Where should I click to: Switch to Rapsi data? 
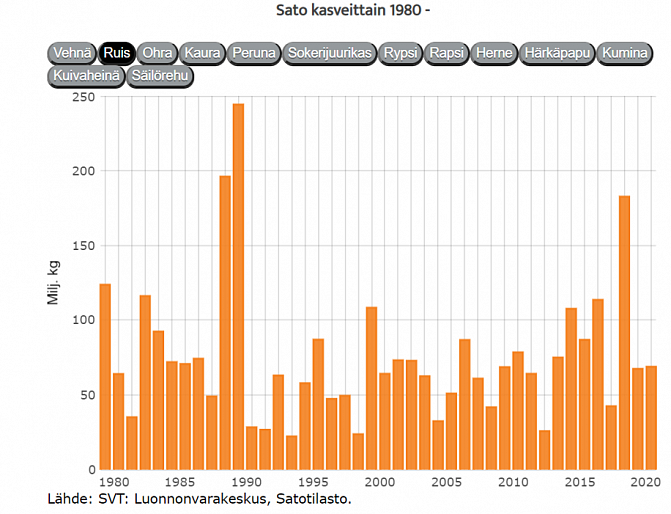446,53
